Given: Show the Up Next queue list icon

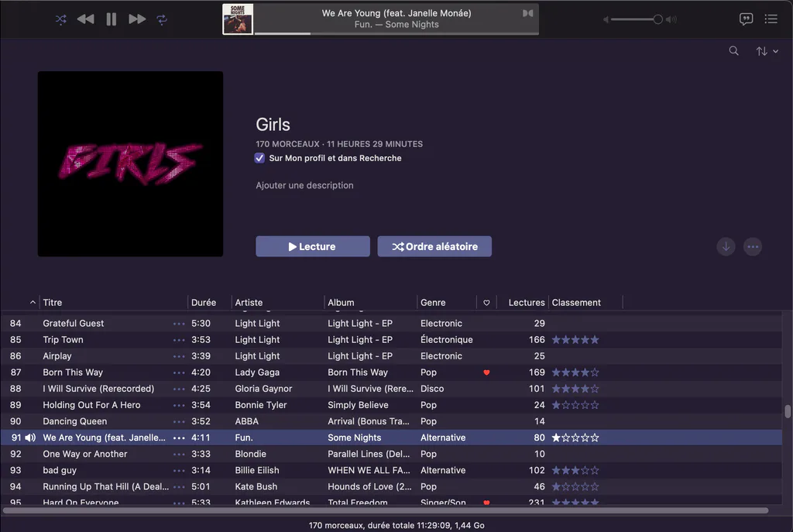Looking at the screenshot, I should point(771,19).
